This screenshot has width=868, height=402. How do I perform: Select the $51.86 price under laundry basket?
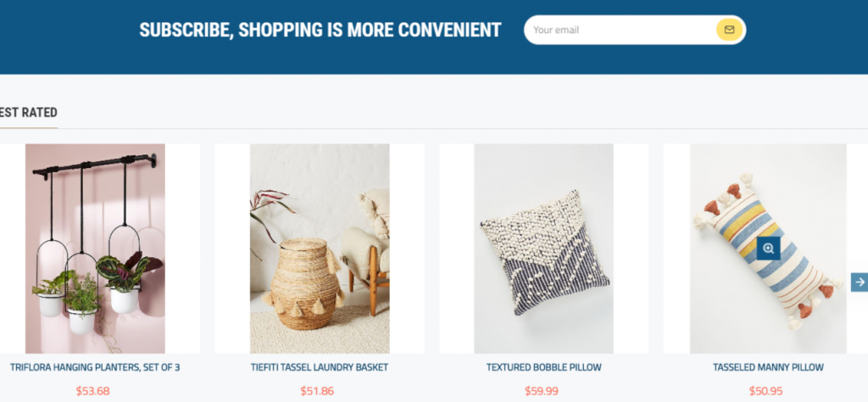[317, 391]
